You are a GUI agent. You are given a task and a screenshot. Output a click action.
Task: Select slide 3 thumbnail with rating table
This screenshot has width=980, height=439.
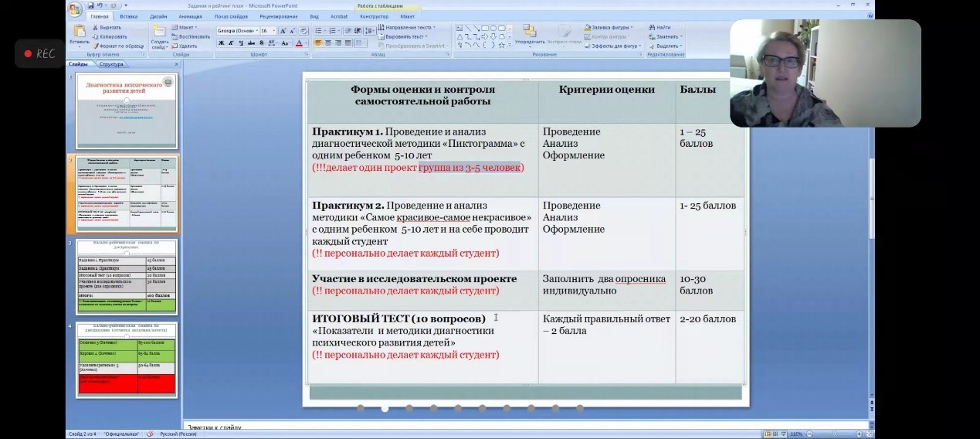tap(127, 275)
